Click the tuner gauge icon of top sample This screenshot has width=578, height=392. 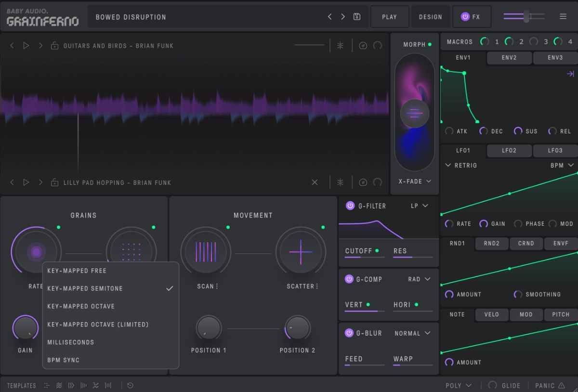coord(363,46)
